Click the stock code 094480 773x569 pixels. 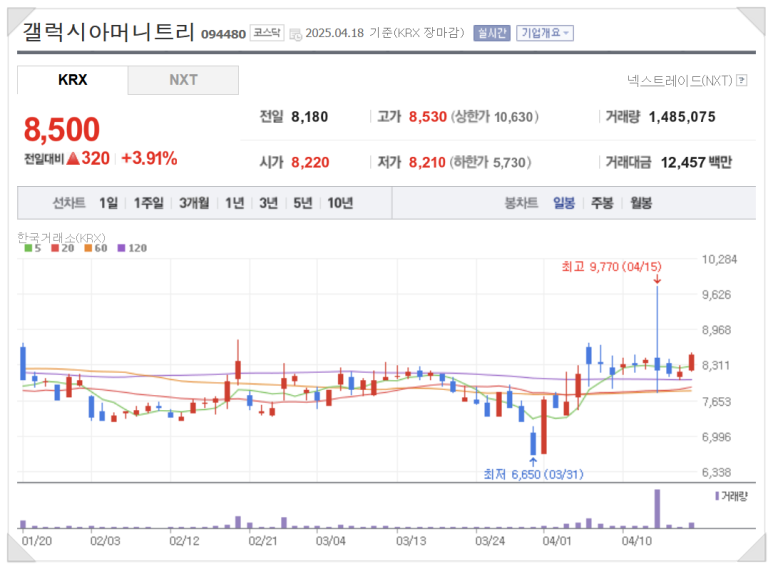click(x=223, y=34)
